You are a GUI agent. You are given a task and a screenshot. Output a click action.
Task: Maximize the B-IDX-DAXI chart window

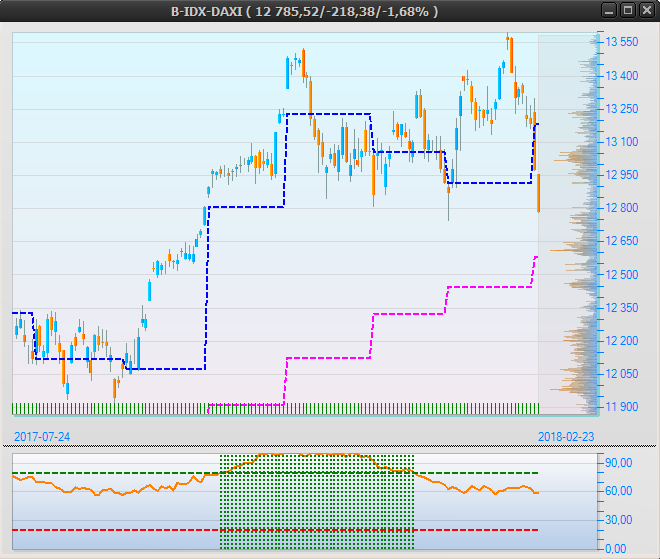628,11
